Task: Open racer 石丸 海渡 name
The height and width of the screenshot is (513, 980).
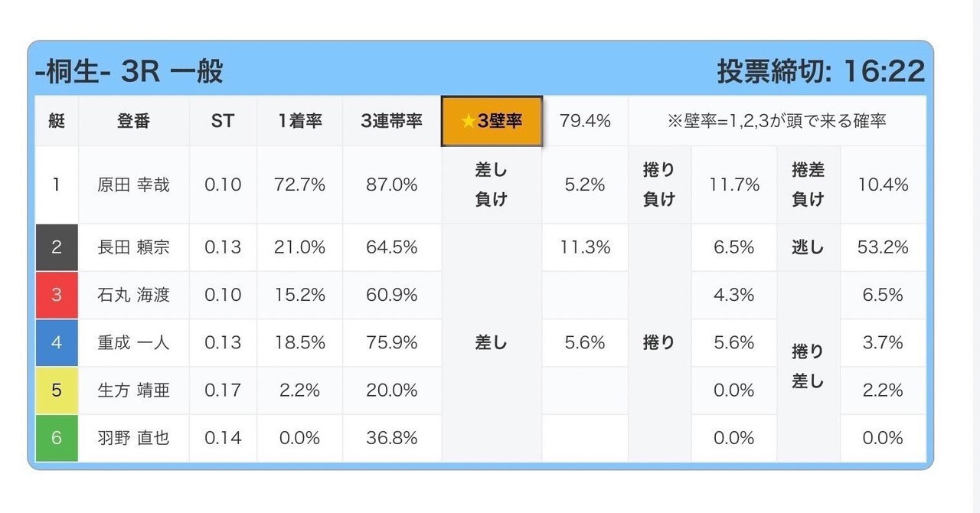Action: (134, 295)
